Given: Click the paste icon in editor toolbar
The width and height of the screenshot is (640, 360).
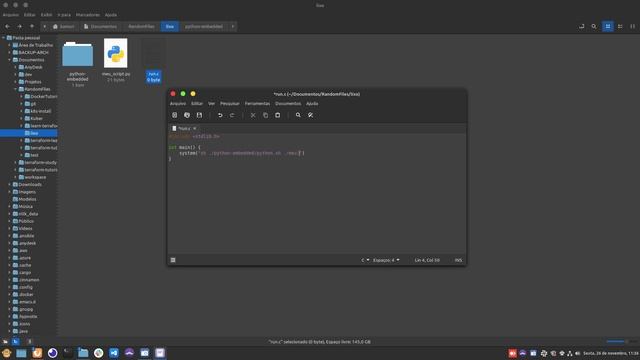Looking at the screenshot, I should coord(278,115).
